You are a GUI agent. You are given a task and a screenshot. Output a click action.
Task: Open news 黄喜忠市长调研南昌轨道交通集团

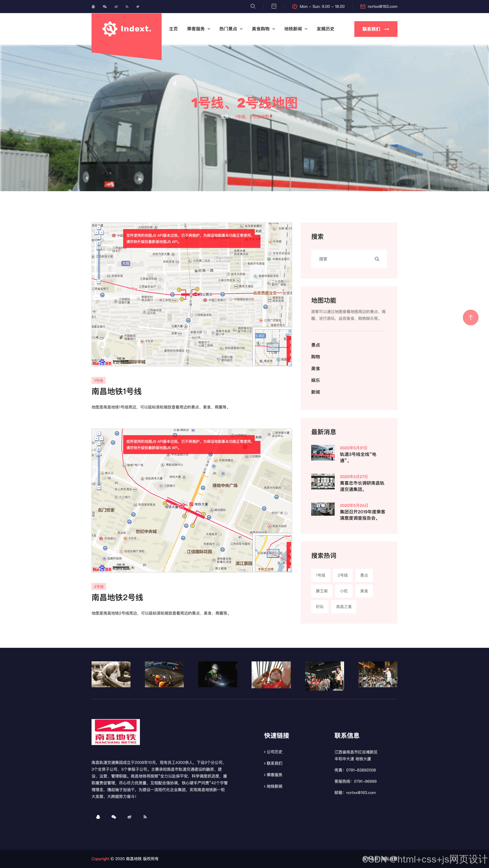[362, 486]
